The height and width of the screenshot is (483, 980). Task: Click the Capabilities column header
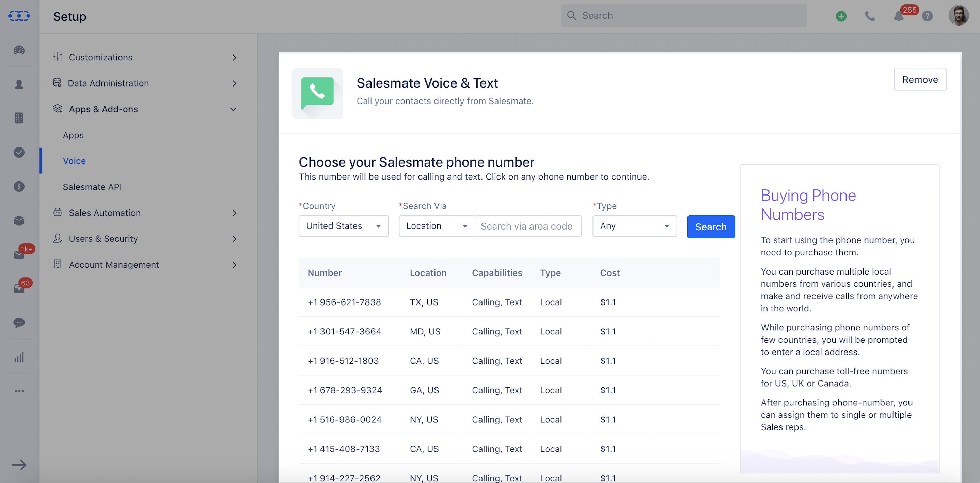[x=497, y=273]
